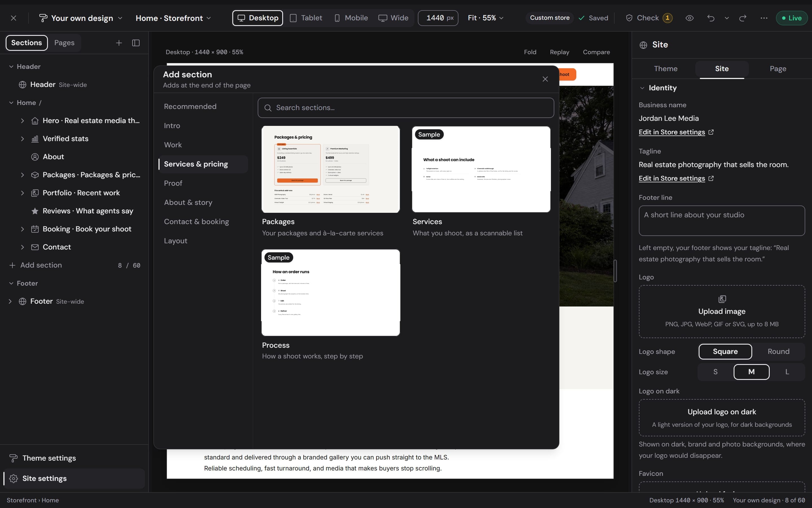Viewport: 812px width, 508px height.
Task: Open Theme settings
Action: click(74, 458)
